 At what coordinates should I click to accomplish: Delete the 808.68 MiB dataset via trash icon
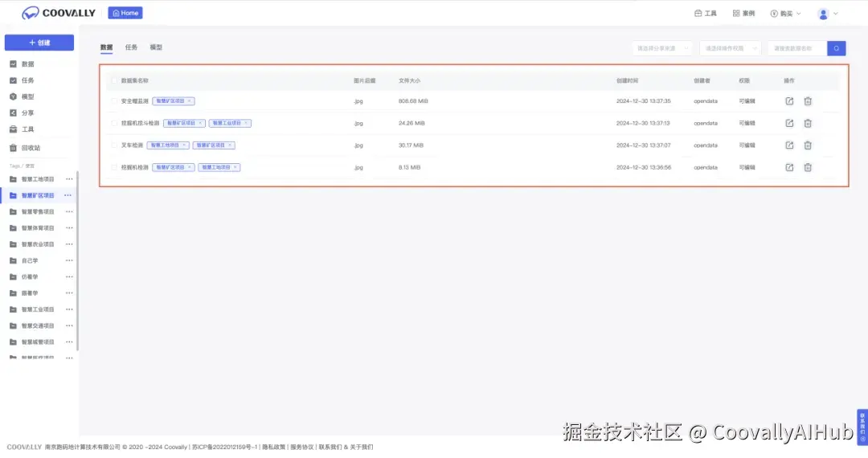pyautogui.click(x=808, y=101)
